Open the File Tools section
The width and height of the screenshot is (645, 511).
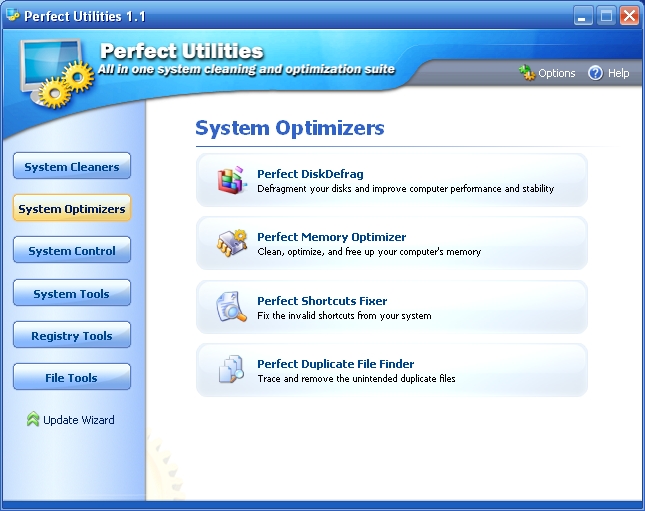pos(72,377)
